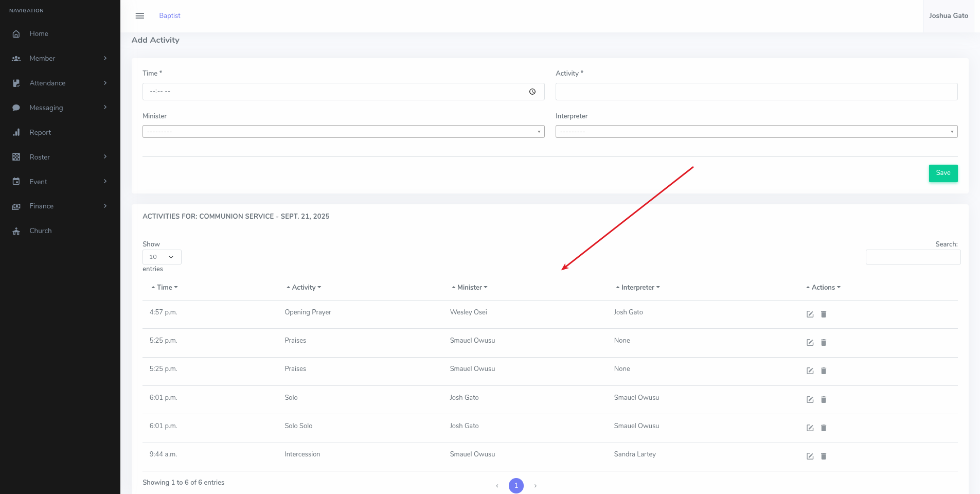The image size is (980, 494).
Task: Edit the Opening Prayer activity
Action: coord(810,314)
